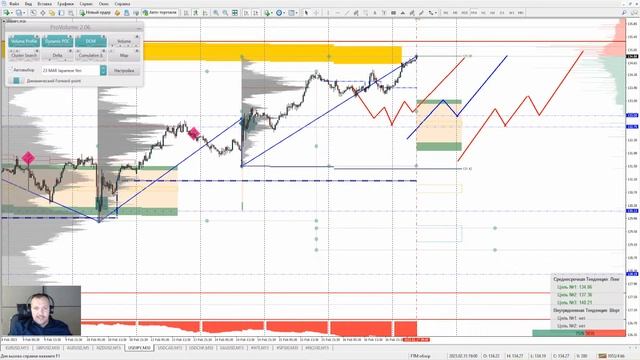Toggle the Terminal panel icon

[61, 13]
